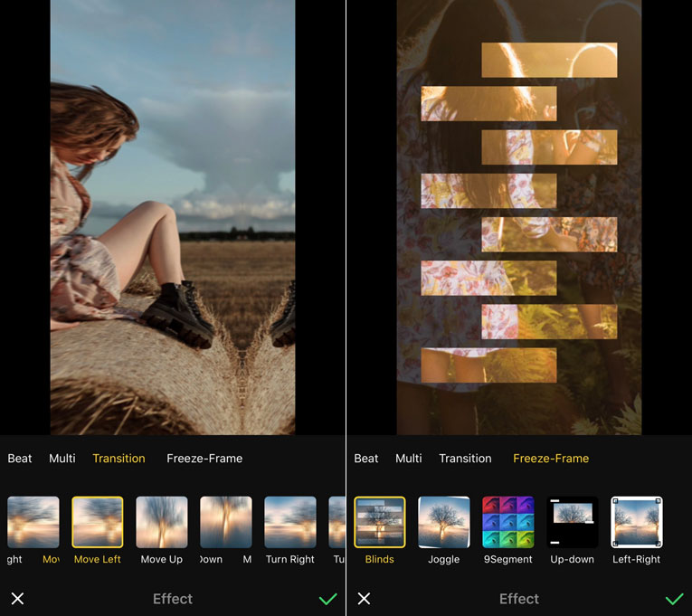Open the Beat tab in right screen

(x=366, y=459)
